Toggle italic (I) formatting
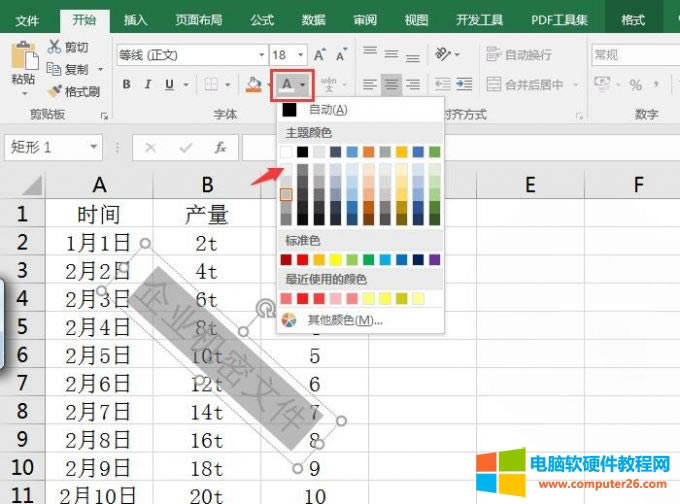 tap(148, 84)
